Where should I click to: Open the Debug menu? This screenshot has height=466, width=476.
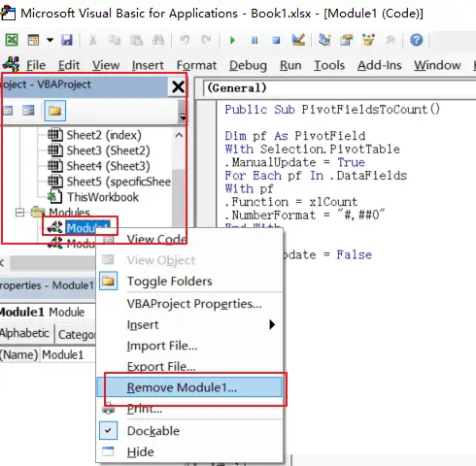248,65
